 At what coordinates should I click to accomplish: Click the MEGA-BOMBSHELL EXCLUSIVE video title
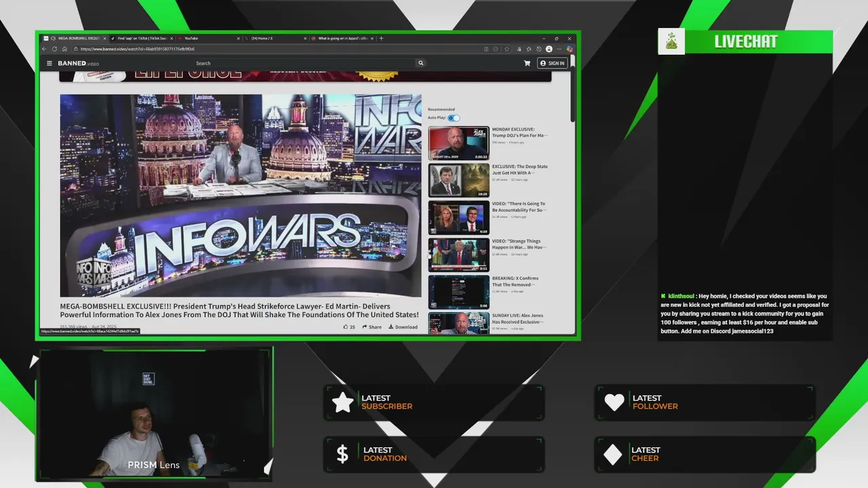(x=239, y=310)
